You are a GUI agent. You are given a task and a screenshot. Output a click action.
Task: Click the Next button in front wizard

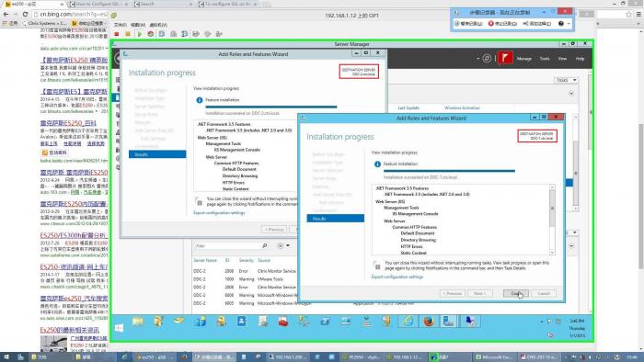(479, 293)
